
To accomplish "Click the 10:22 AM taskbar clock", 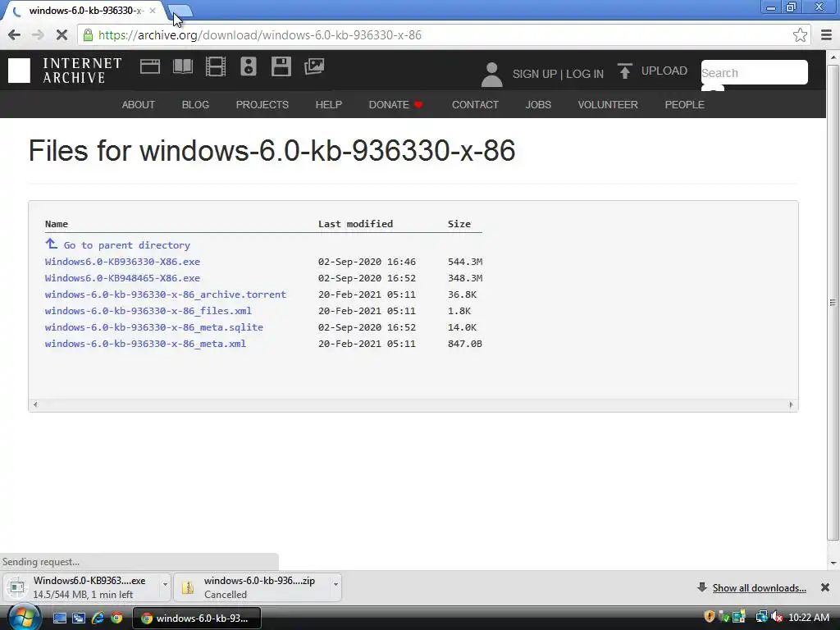I will click(809, 617).
